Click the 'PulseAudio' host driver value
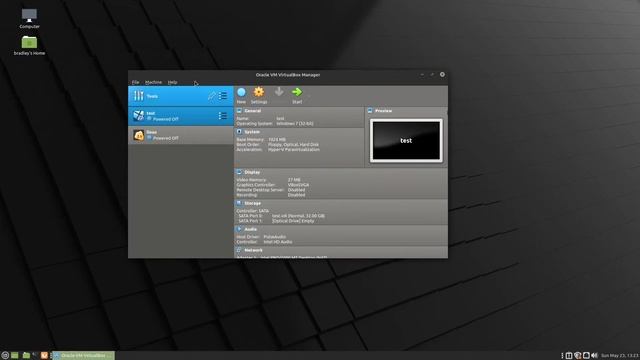 pyautogui.click(x=275, y=237)
